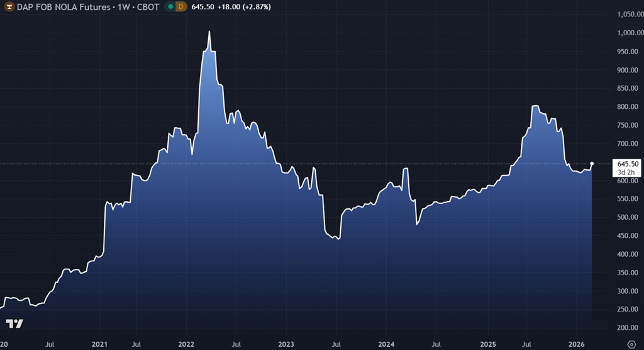Click the 3d 2h bar countdown label
The width and height of the screenshot is (644, 350).
point(626,172)
